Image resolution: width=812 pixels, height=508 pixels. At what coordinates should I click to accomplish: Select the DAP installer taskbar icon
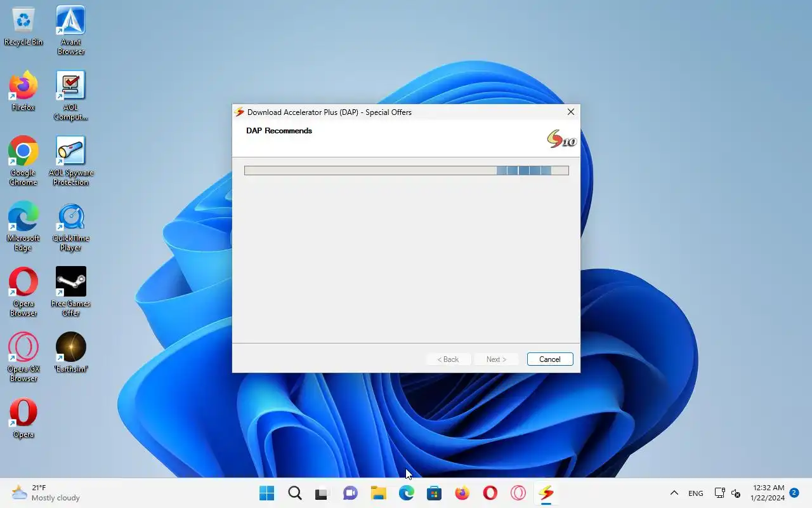point(546,493)
